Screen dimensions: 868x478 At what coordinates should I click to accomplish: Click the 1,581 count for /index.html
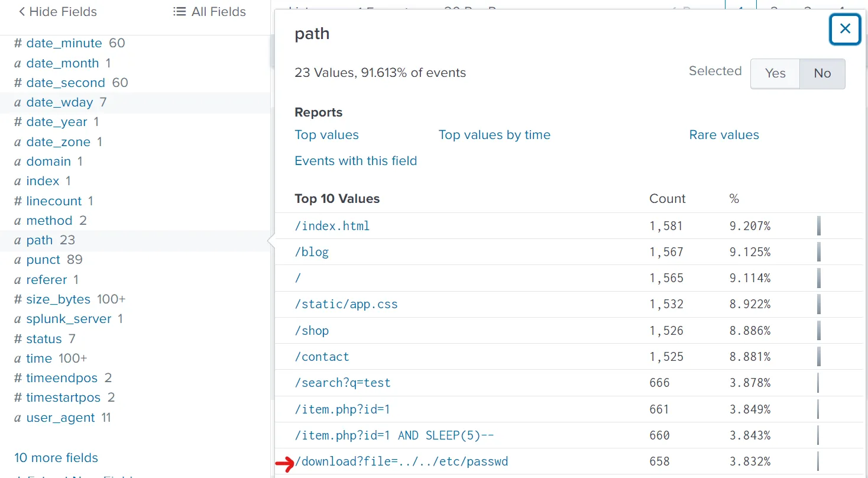(x=666, y=226)
